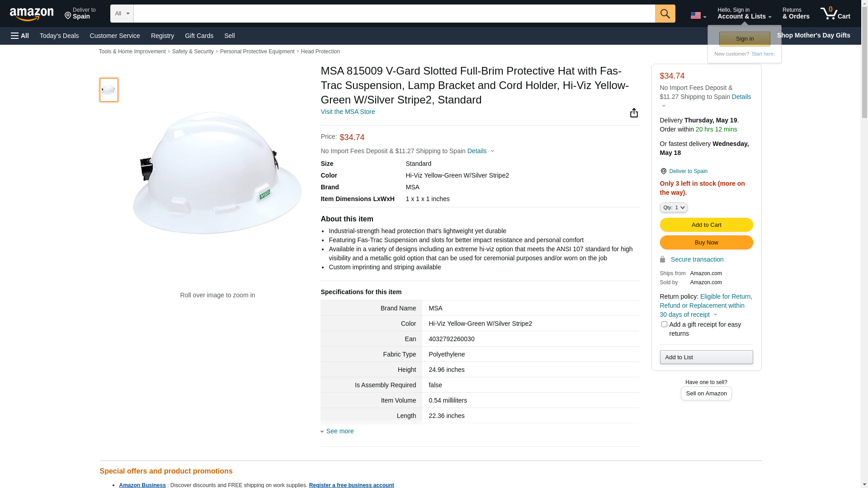Open the search category All dropdown
This screenshot has width=868, height=488.
coord(122,14)
